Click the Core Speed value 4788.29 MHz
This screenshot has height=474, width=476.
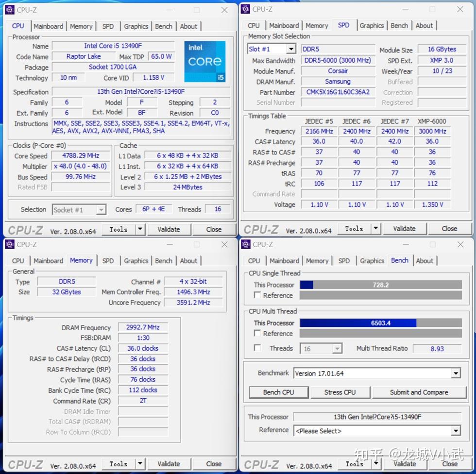coord(81,156)
